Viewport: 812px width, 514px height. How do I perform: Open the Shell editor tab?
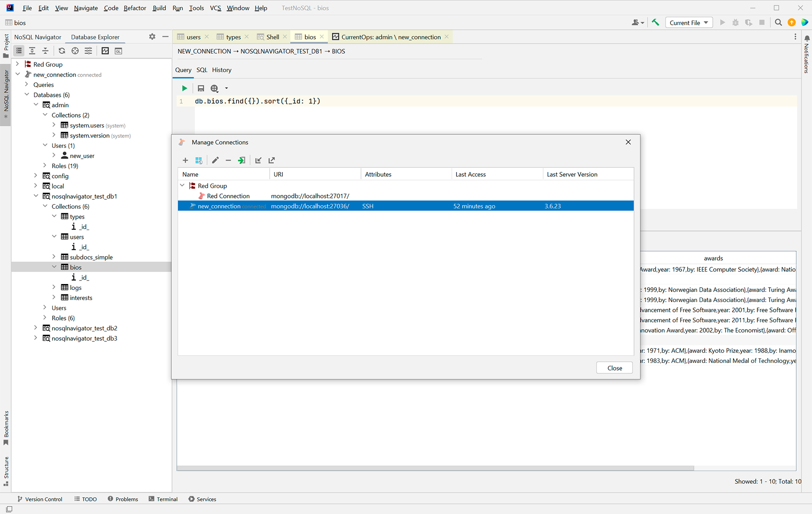[272, 37]
